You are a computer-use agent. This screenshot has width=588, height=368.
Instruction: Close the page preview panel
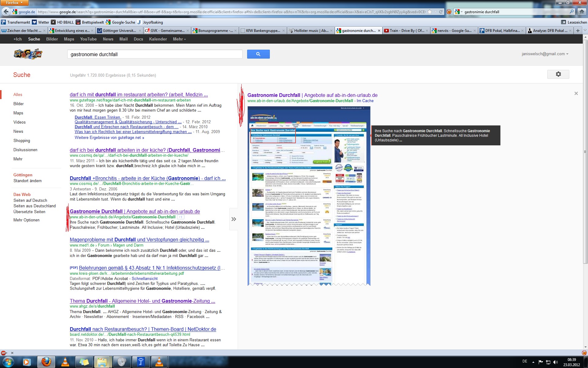tap(576, 94)
